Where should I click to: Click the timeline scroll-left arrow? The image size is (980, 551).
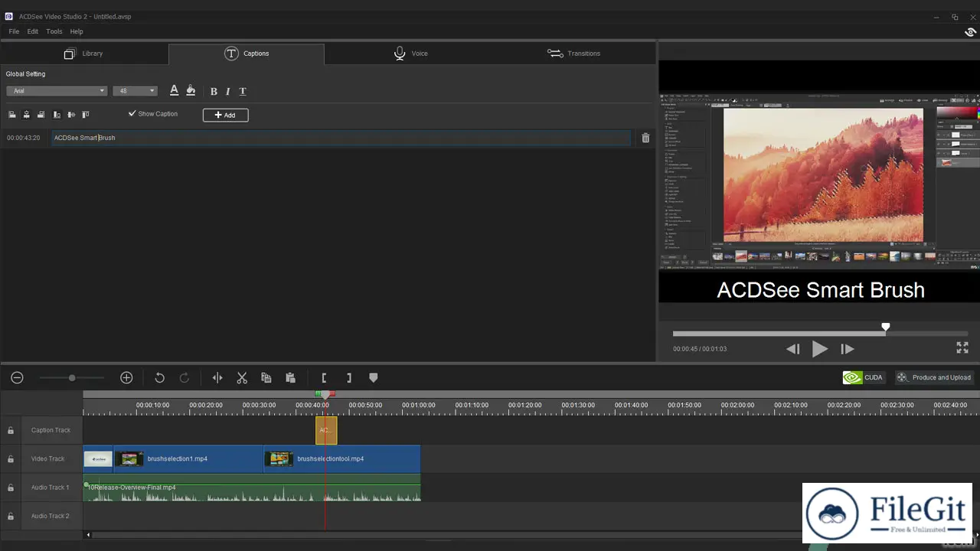click(87, 535)
